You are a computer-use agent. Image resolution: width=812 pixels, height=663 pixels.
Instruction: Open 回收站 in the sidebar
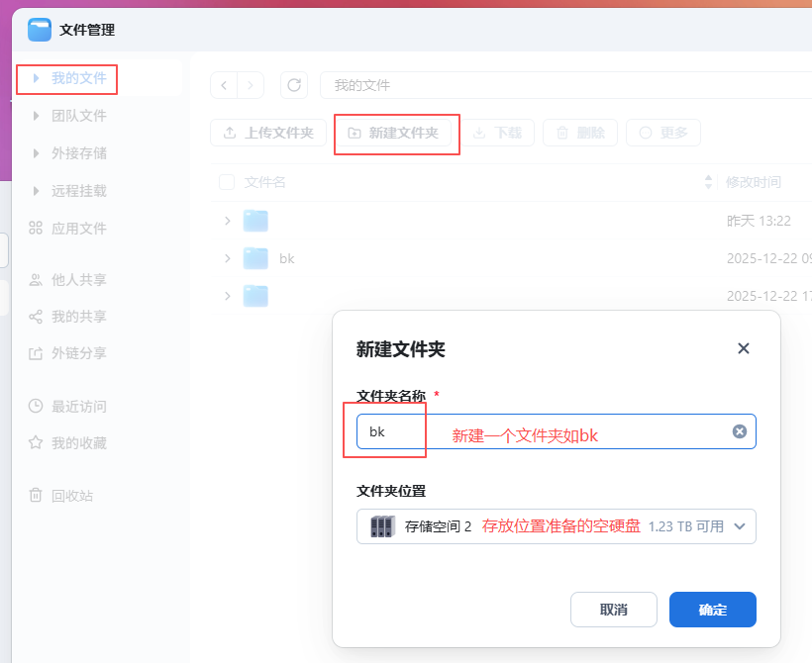pyautogui.click(x=78, y=495)
